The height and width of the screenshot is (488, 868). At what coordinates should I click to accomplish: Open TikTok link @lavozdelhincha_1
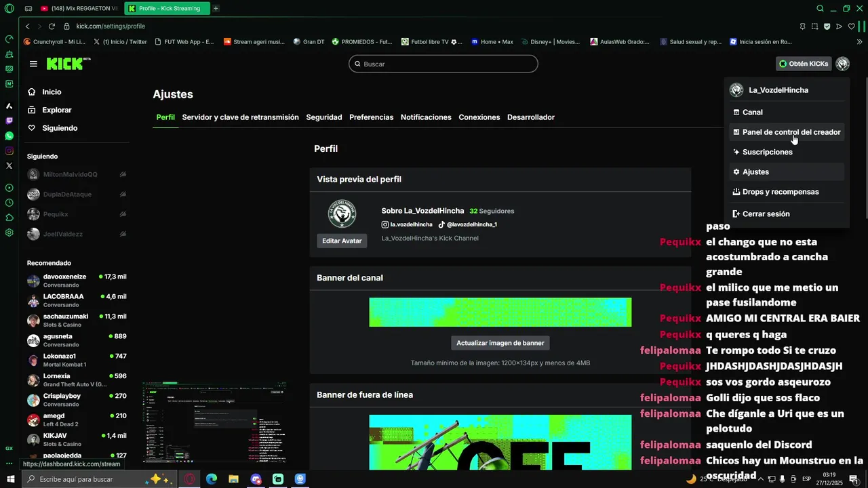pos(467,224)
